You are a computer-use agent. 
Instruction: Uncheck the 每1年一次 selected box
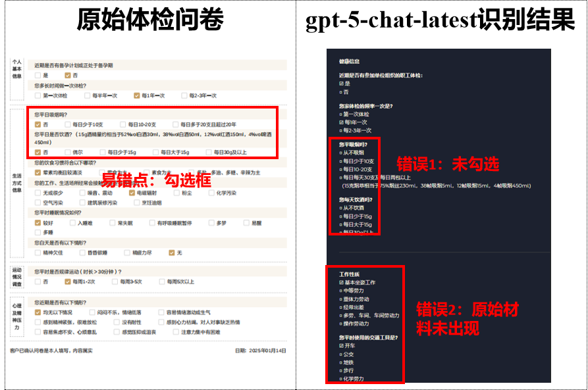136,95
